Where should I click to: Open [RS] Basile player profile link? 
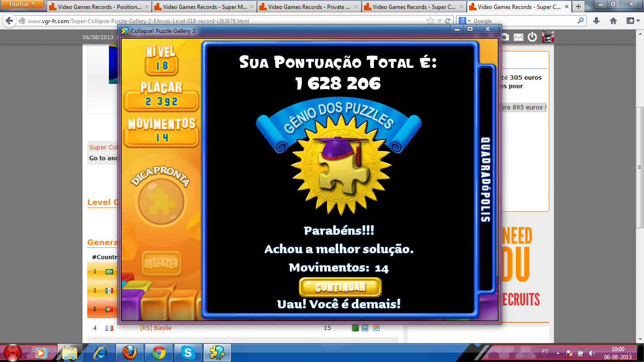(x=156, y=328)
